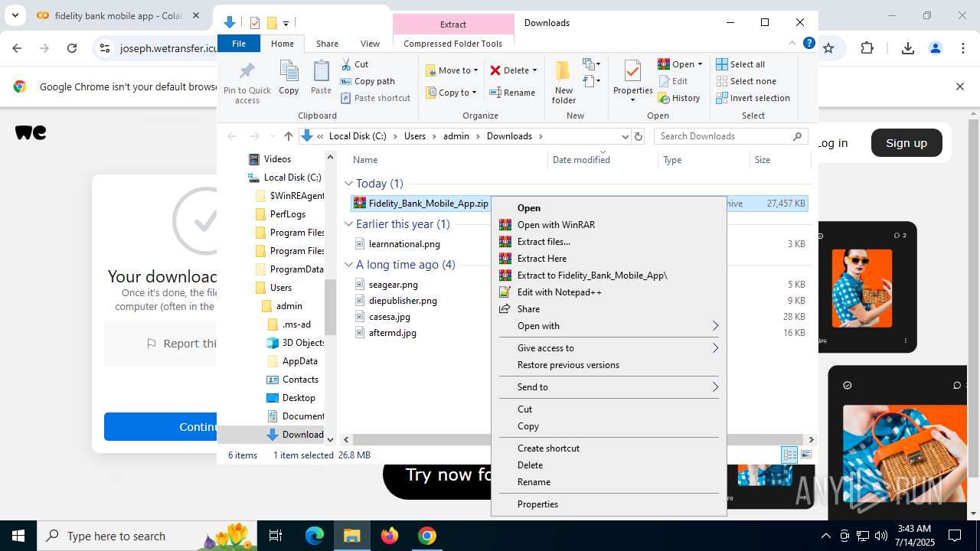
Task: Open Firefox from taskbar
Action: (390, 536)
